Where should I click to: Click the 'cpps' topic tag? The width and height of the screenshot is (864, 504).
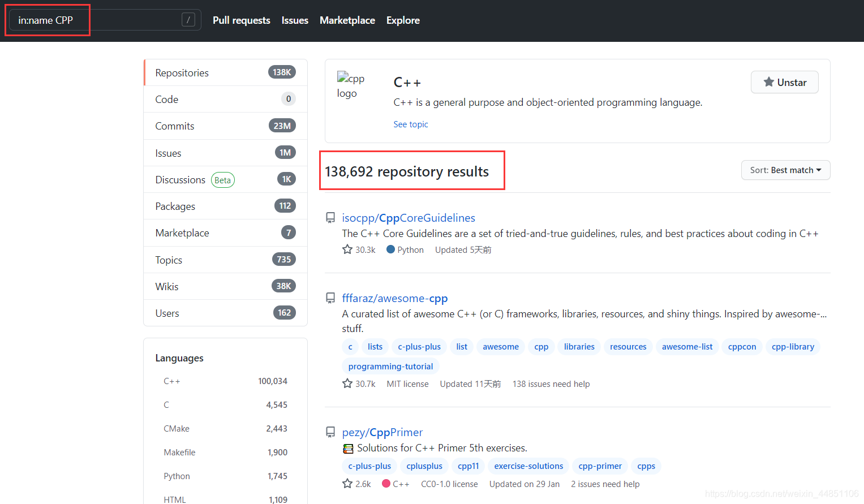646,466
